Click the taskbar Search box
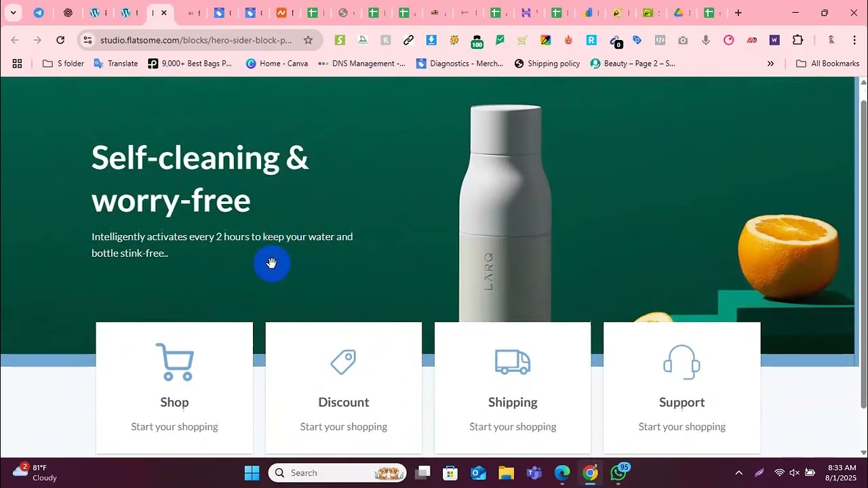This screenshot has height=488, width=868. [337, 473]
